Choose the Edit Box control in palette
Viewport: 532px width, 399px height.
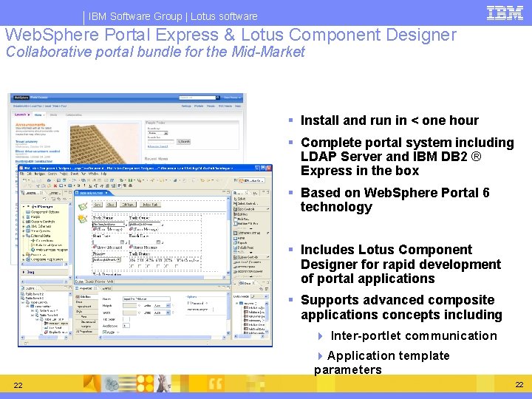tap(241, 214)
